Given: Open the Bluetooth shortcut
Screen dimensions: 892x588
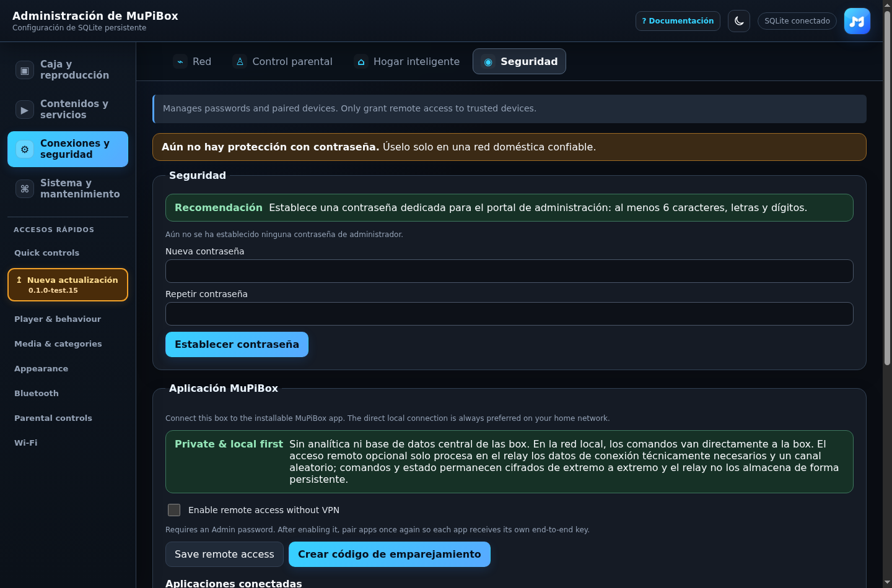Looking at the screenshot, I should (x=68, y=394).
